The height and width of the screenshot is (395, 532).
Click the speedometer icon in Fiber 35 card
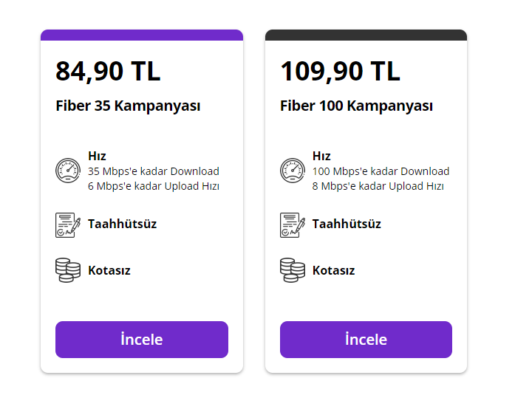pyautogui.click(x=67, y=171)
